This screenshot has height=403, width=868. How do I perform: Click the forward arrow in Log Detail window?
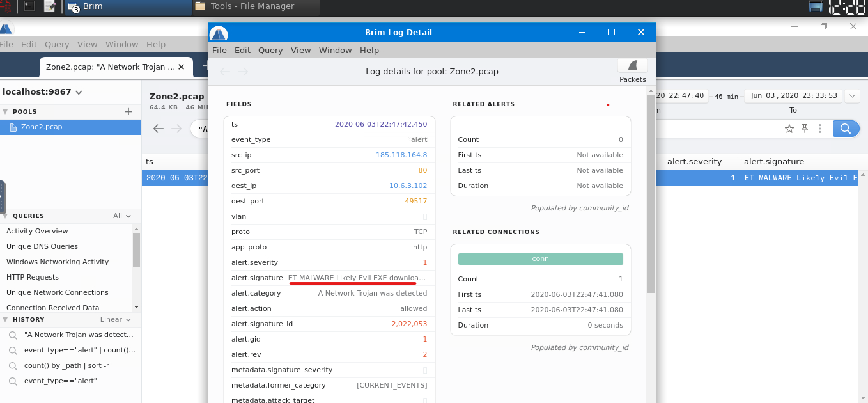tap(243, 71)
